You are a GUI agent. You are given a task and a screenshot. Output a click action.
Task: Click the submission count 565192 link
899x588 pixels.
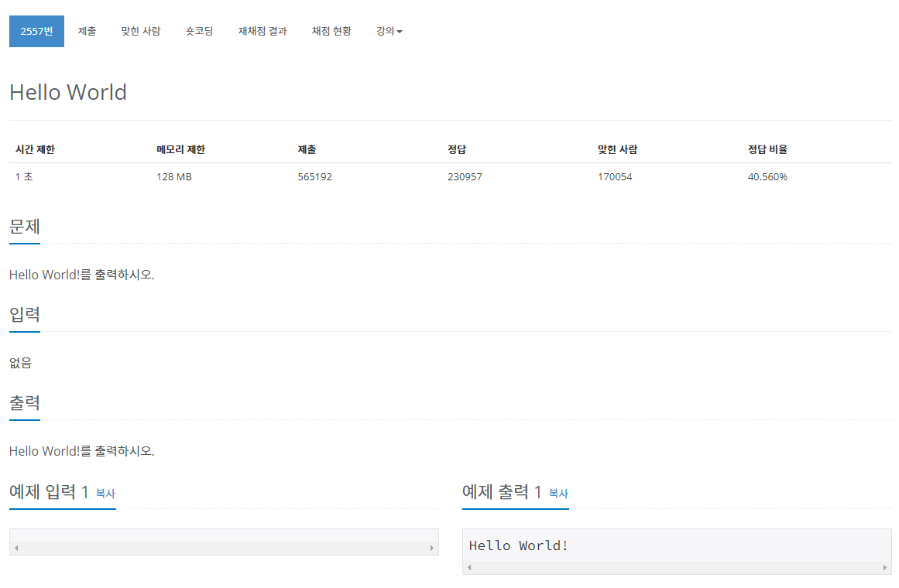click(x=314, y=176)
